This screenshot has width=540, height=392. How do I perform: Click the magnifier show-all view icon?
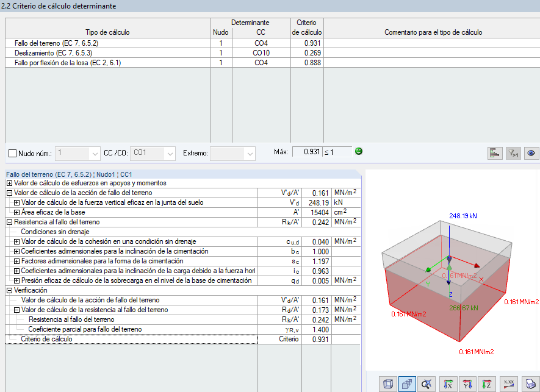tap(427, 383)
